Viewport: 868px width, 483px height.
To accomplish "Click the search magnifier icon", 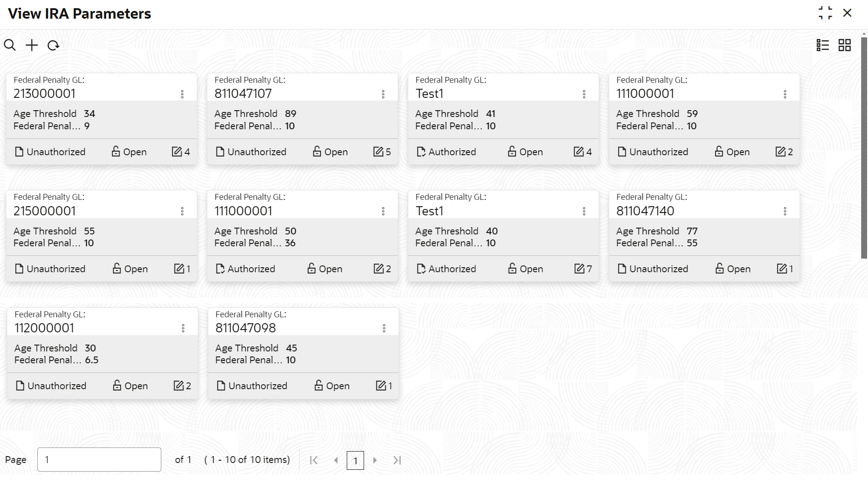I will click(10, 45).
